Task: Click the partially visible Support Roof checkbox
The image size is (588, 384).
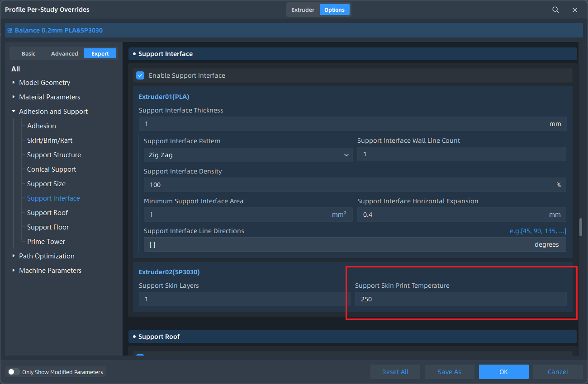Action: [140, 356]
